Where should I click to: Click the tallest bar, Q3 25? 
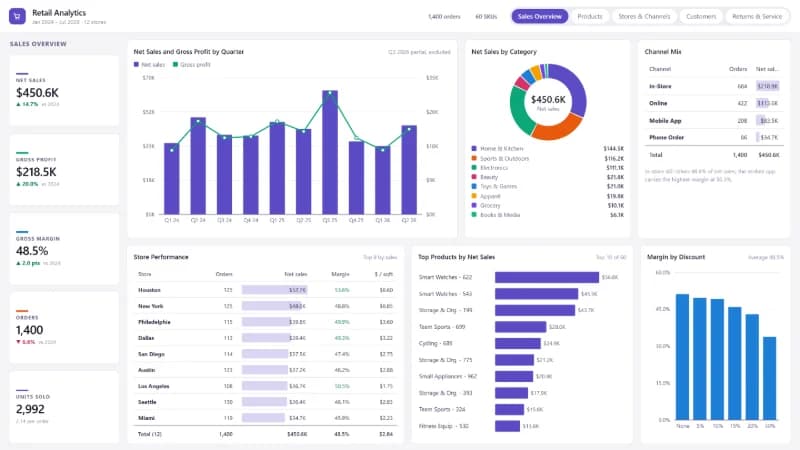click(330, 152)
